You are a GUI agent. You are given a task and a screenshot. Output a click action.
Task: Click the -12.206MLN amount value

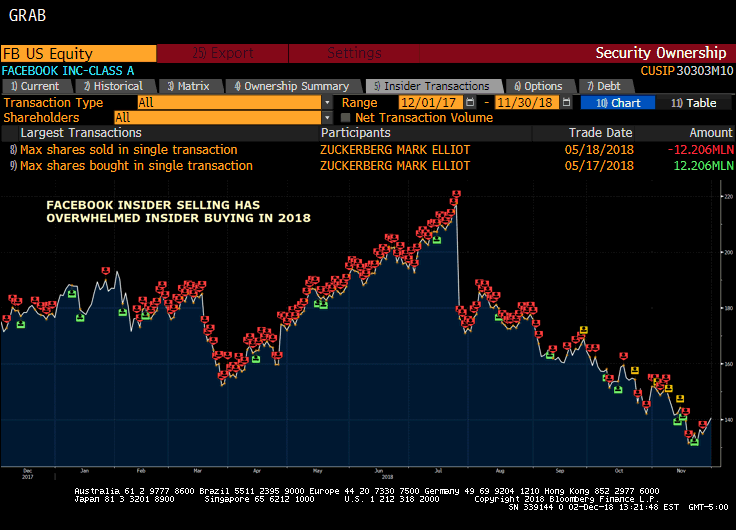(x=701, y=150)
